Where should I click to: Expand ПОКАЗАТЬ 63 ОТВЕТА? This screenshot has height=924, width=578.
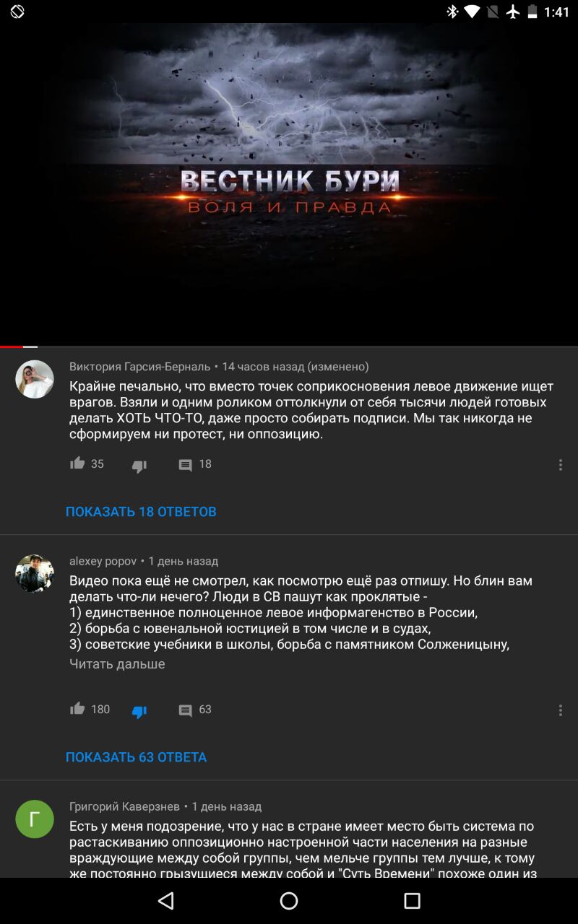pyautogui.click(x=136, y=757)
